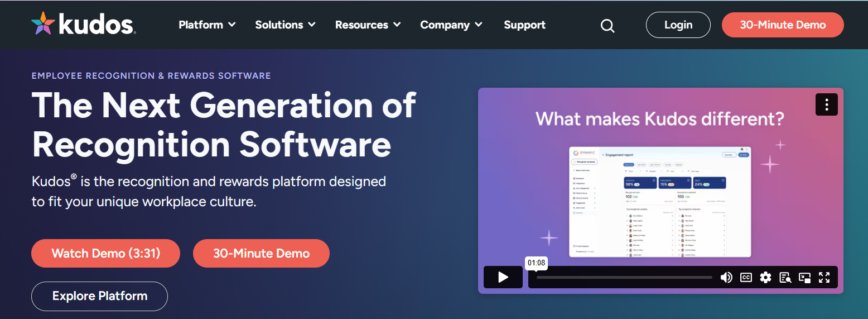Click the Kudos logo
Viewport: 868px width, 319px height.
pos(84,24)
